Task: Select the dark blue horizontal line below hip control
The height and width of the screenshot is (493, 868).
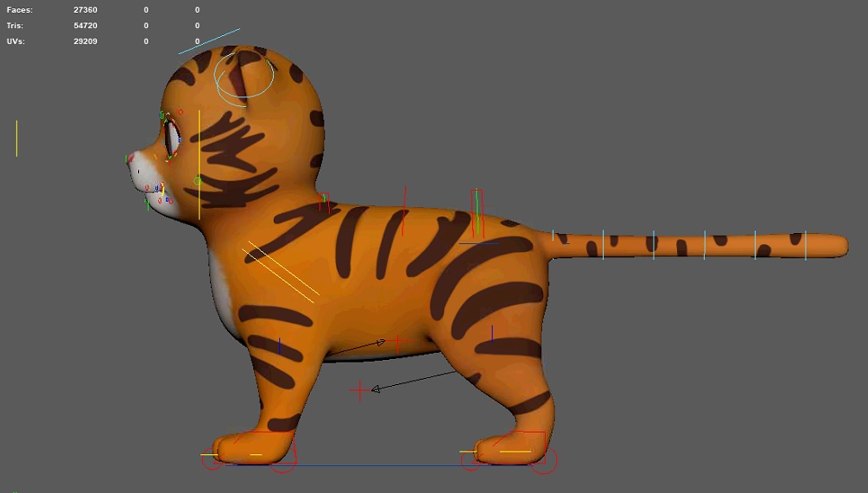Action: tap(478, 243)
